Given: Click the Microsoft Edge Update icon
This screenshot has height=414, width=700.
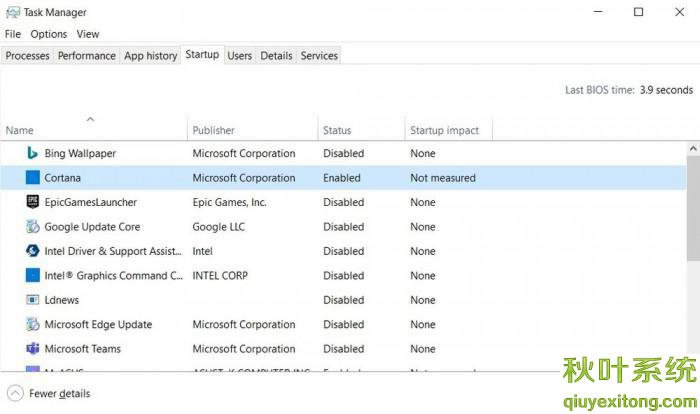Looking at the screenshot, I should [x=33, y=324].
